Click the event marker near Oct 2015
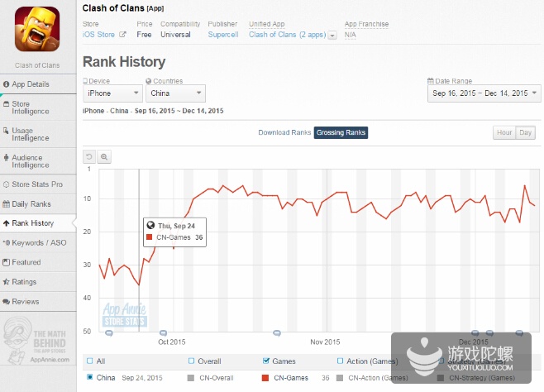Viewport: 544px width, 392px height. 163,333
